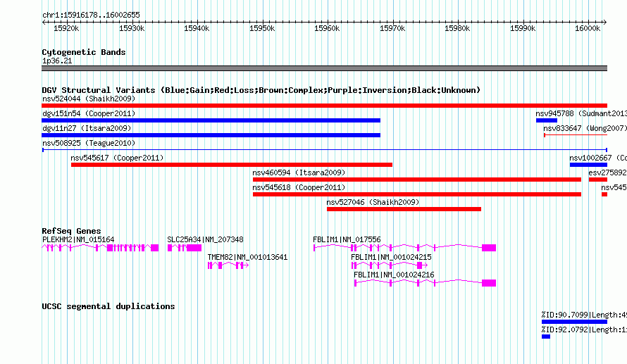Open the DGV Structural Variants track title
Viewport: 627px width, 364px height.
(261, 90)
